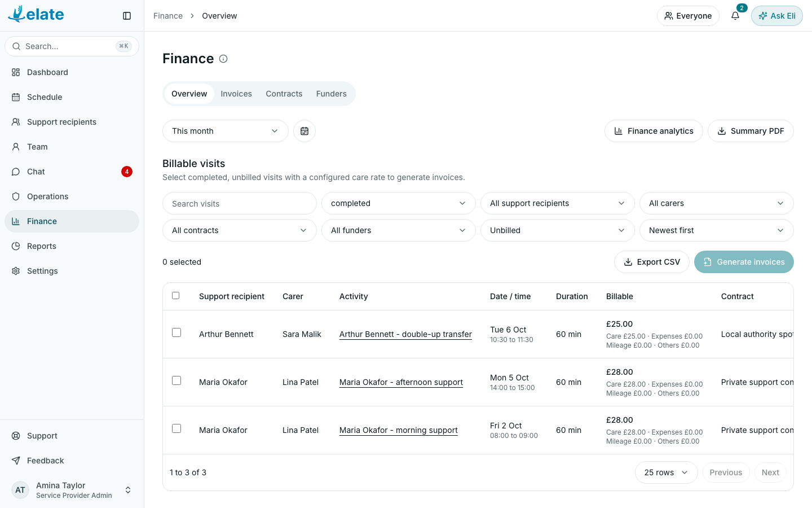The width and height of the screenshot is (812, 508).
Task: Open Feedback in the sidebar
Action: [72, 461]
